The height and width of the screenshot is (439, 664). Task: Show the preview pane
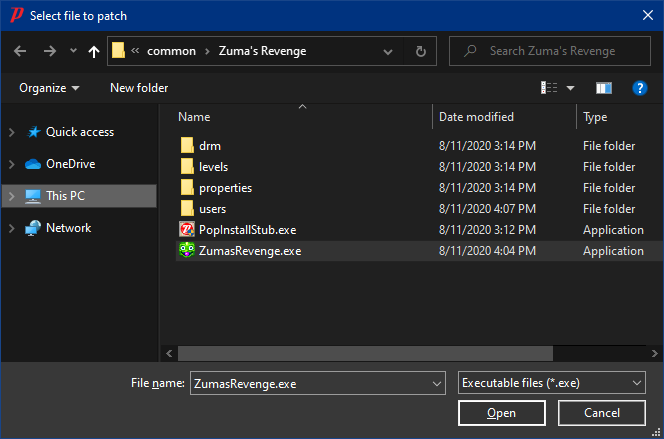pyautogui.click(x=603, y=88)
